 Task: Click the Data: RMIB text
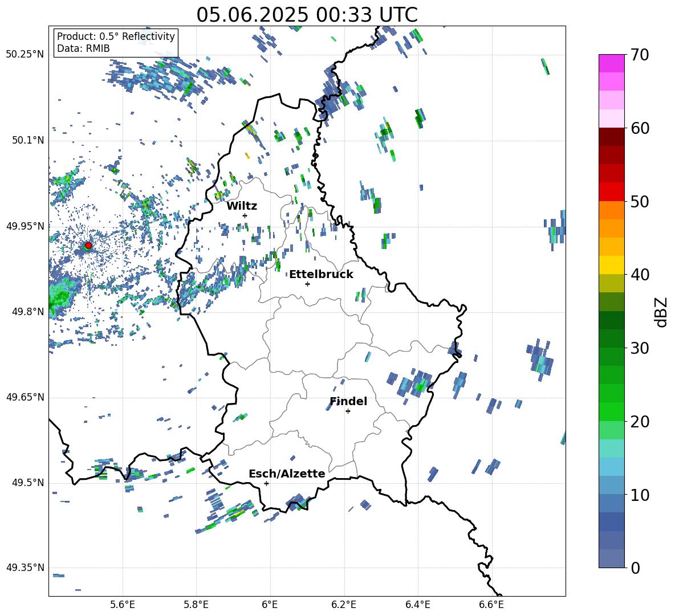83,48
